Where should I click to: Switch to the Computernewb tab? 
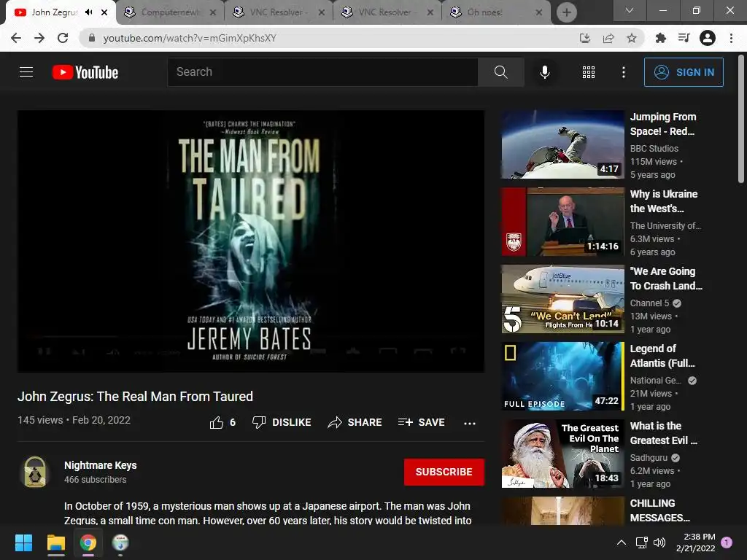point(169,12)
